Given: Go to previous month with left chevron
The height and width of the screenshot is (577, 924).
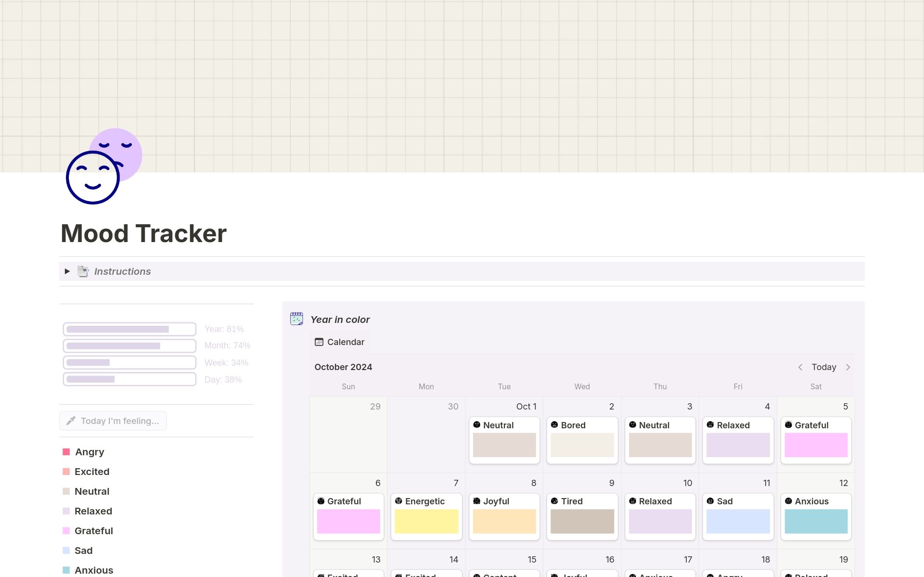Looking at the screenshot, I should click(x=800, y=367).
